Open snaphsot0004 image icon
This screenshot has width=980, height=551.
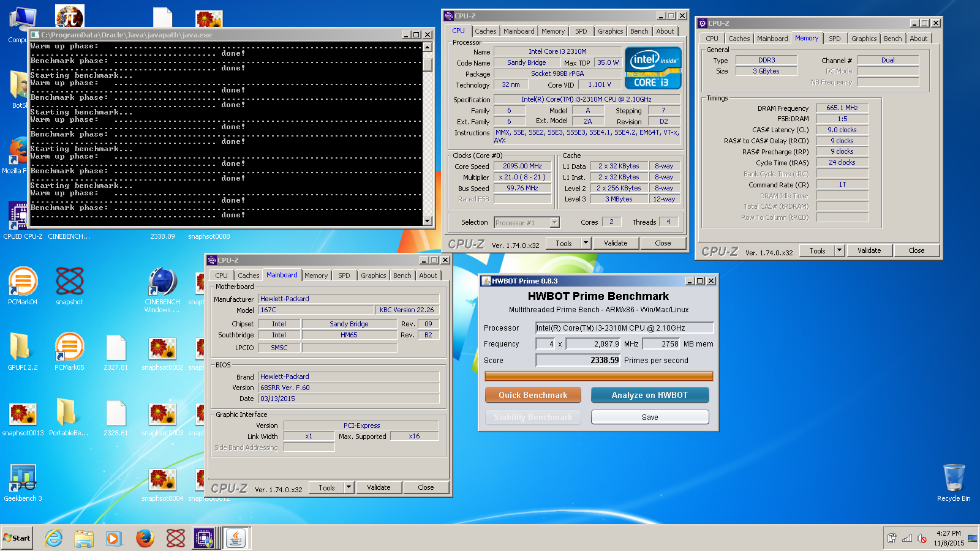[x=162, y=484]
